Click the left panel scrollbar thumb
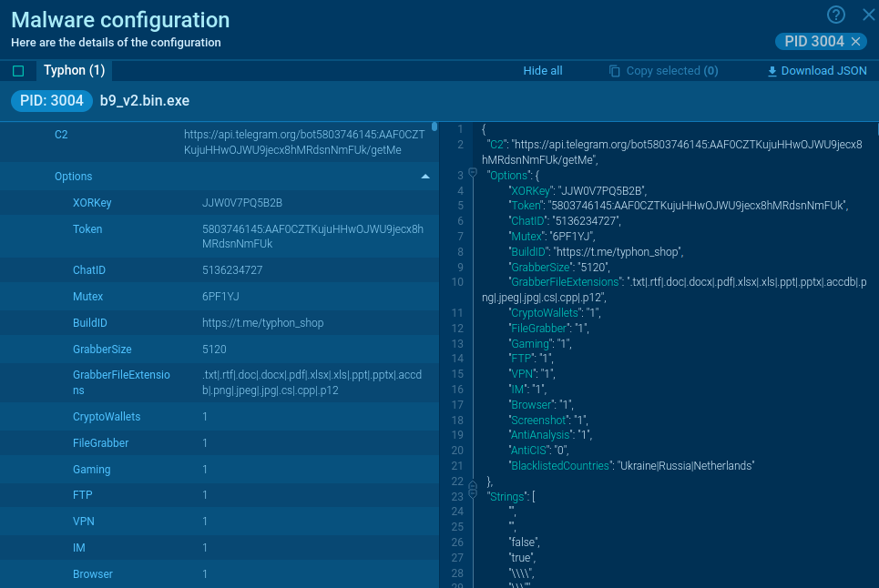 (x=434, y=127)
